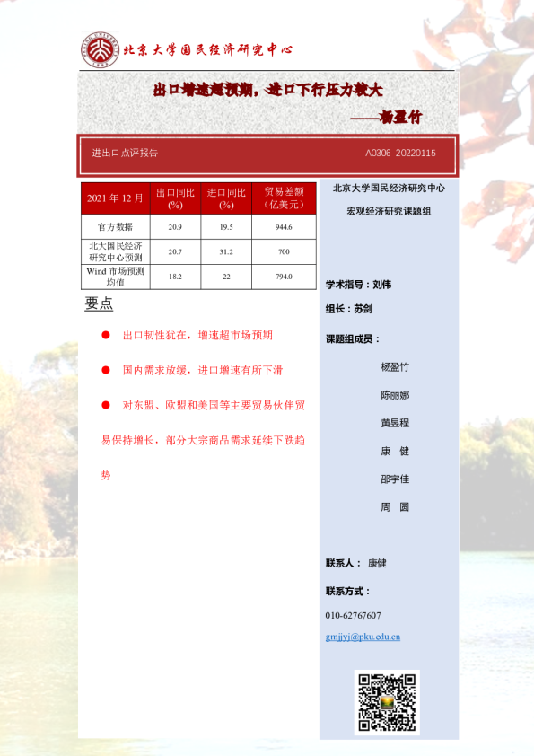Click the label 联系方式：
This screenshot has height=756, width=534.
click(x=347, y=591)
